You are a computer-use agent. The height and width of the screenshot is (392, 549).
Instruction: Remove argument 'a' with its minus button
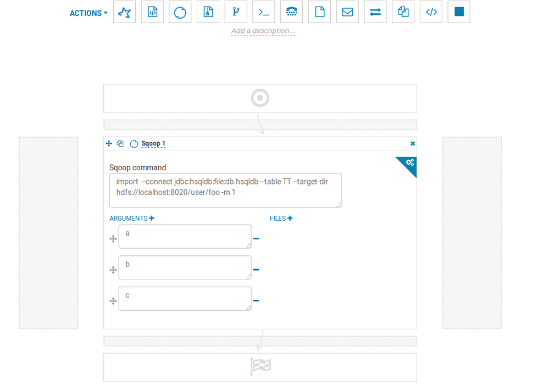tap(256, 239)
